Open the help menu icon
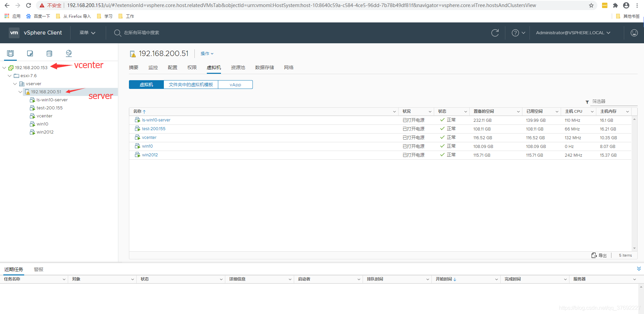This screenshot has height=314, width=644. (x=515, y=33)
